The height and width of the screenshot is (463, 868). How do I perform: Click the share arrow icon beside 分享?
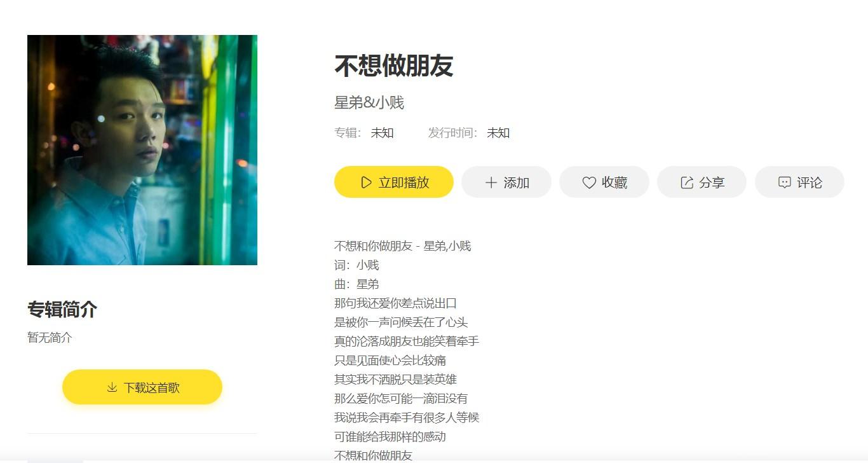pos(687,183)
